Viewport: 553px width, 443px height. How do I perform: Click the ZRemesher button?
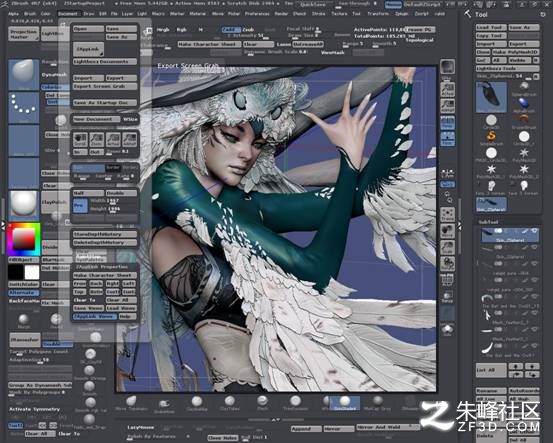pos(25,340)
